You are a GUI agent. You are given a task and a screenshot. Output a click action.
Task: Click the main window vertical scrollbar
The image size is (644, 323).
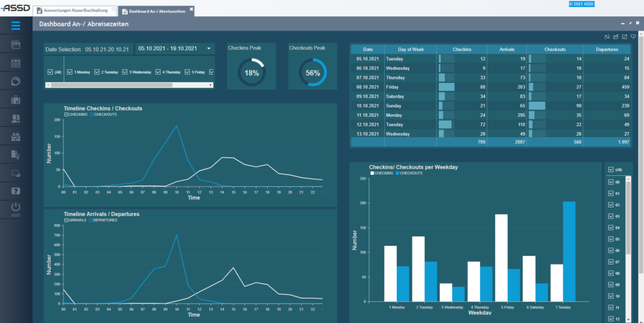click(641, 156)
